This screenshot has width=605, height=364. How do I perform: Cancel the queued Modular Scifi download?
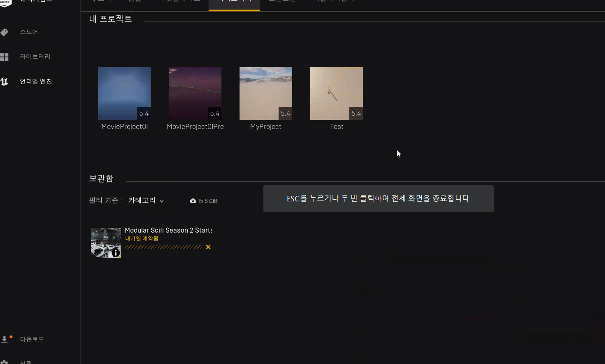pos(208,247)
